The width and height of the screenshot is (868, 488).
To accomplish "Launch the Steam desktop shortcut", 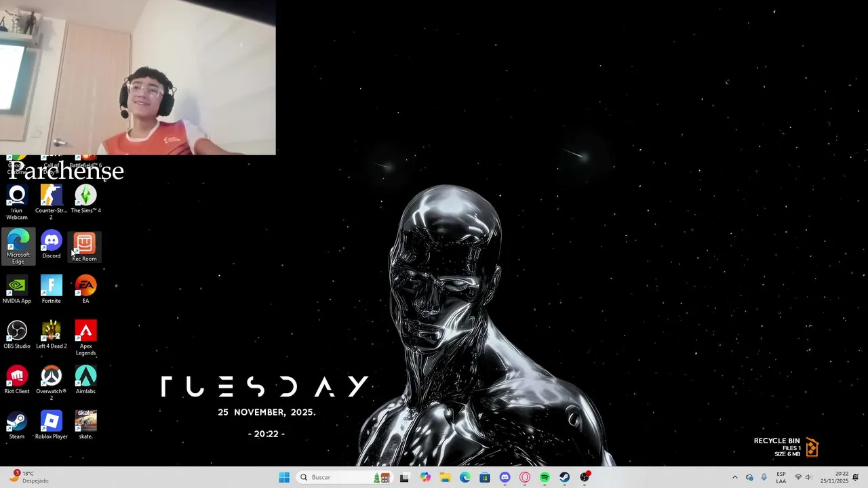I will 17,425.
